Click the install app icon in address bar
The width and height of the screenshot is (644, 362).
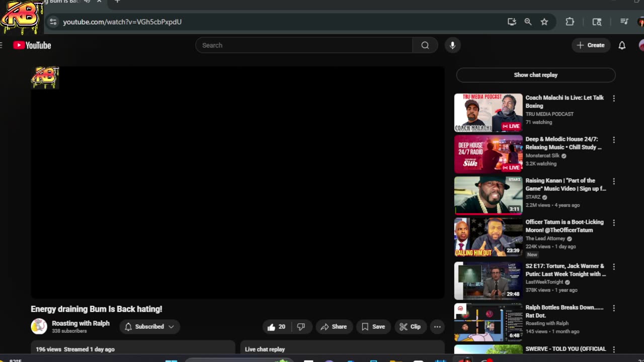(x=512, y=22)
